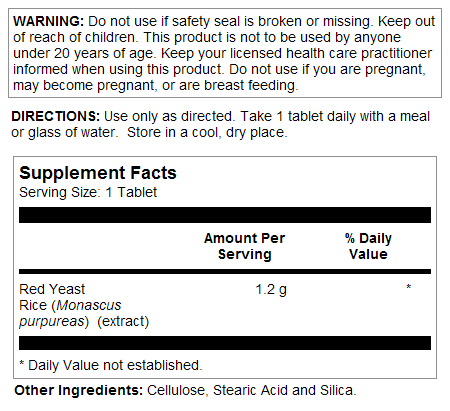
Task: Click 'under 20 years of age' warning text
Action: [83, 54]
